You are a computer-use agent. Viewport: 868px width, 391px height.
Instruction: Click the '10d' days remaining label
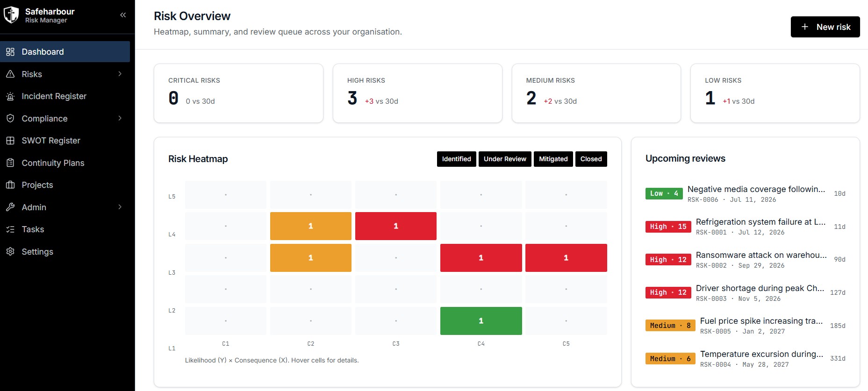pos(839,193)
